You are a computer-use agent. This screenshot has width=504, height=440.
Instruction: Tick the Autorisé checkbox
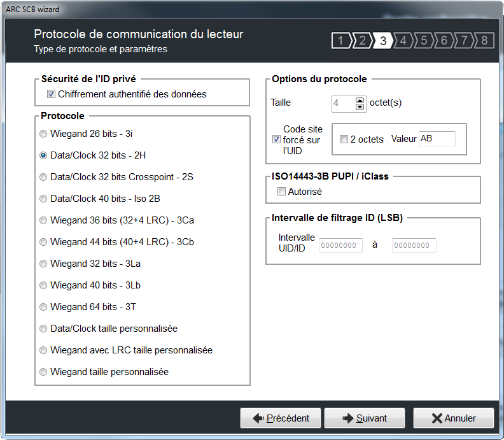[x=282, y=192]
